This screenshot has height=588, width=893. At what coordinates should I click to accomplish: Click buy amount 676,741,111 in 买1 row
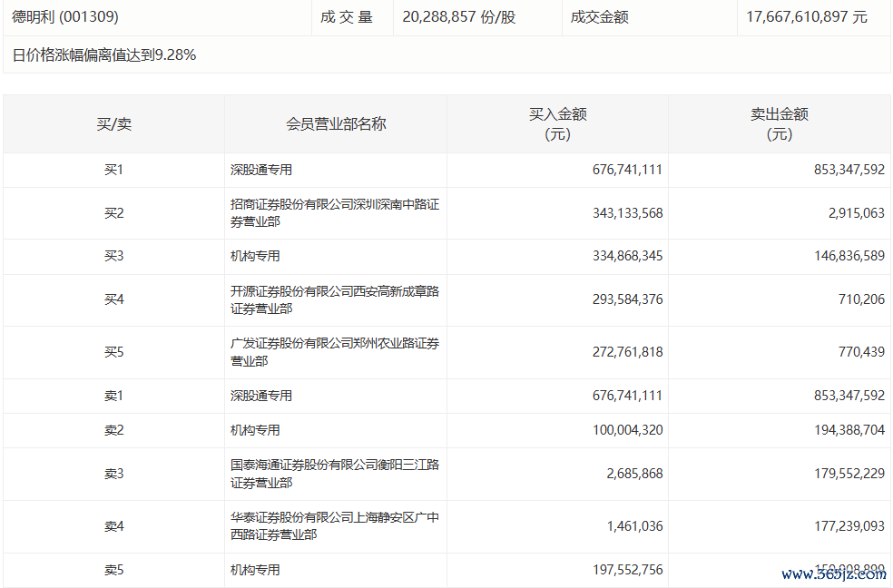[x=627, y=170]
